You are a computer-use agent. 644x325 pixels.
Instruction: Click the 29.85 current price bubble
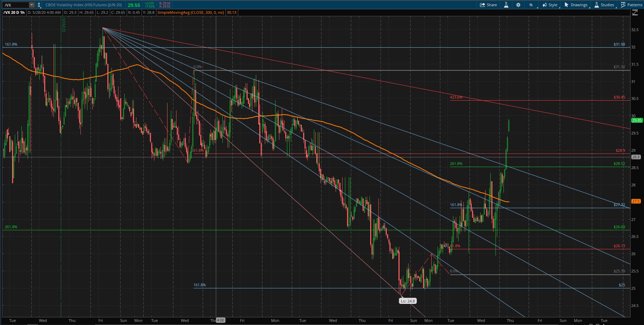637,120
